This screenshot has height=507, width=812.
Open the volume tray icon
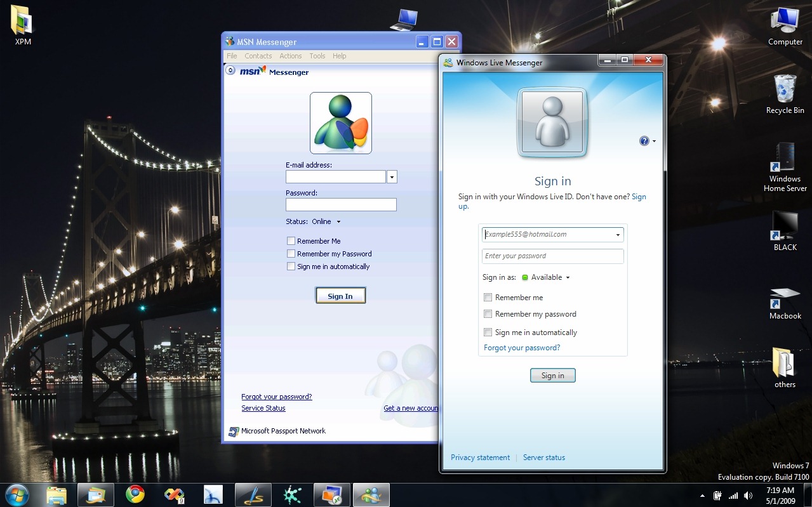point(749,496)
